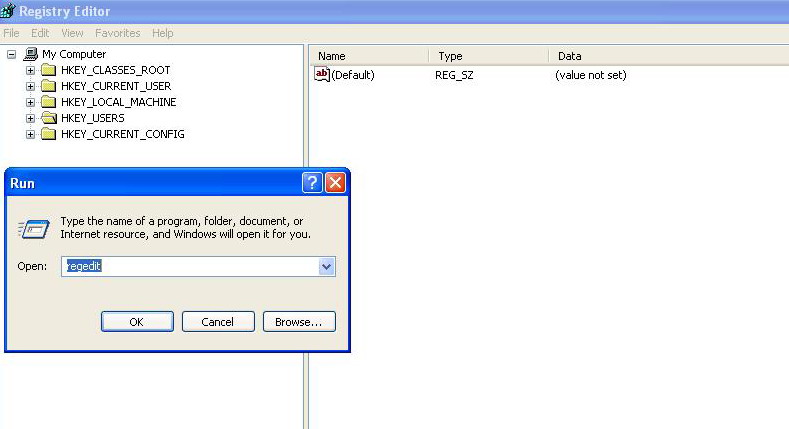Select the HKEY_USERS label

click(93, 118)
